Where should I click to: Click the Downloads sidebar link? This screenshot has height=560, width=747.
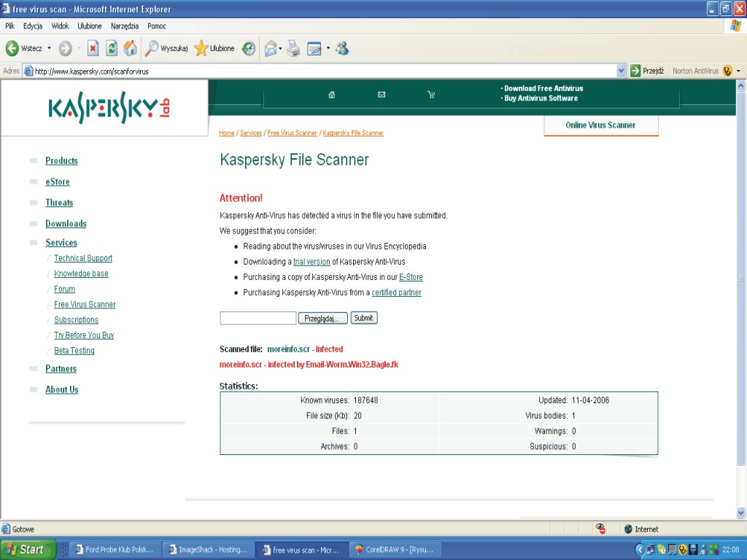click(x=66, y=224)
